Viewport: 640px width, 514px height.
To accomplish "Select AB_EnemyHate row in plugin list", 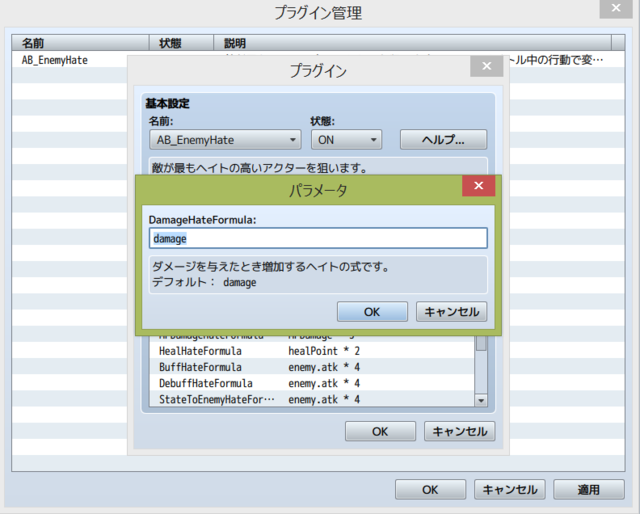I will (x=69, y=60).
